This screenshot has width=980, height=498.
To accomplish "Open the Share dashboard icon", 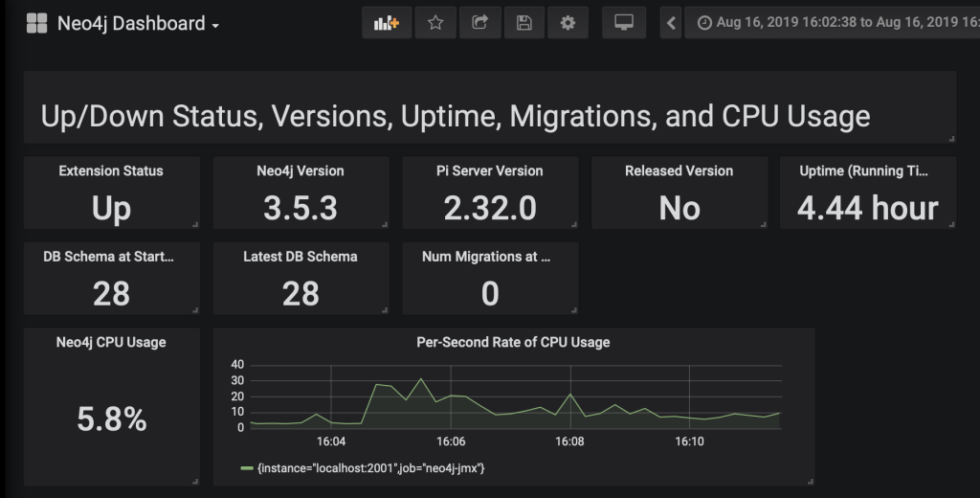I will (x=479, y=23).
